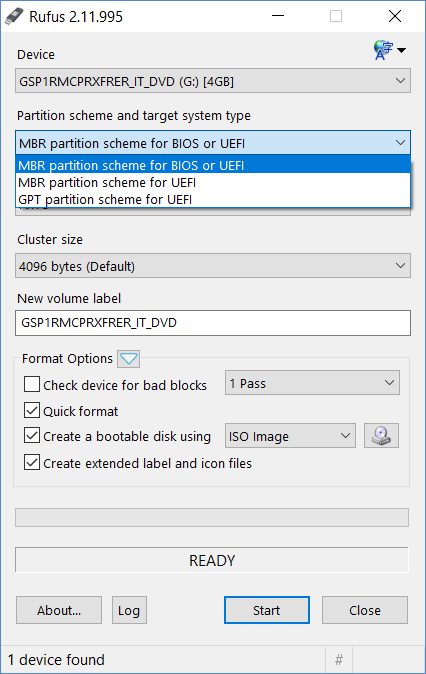This screenshot has height=674, width=426.
Task: Open the Device dropdown list
Action: (x=213, y=81)
